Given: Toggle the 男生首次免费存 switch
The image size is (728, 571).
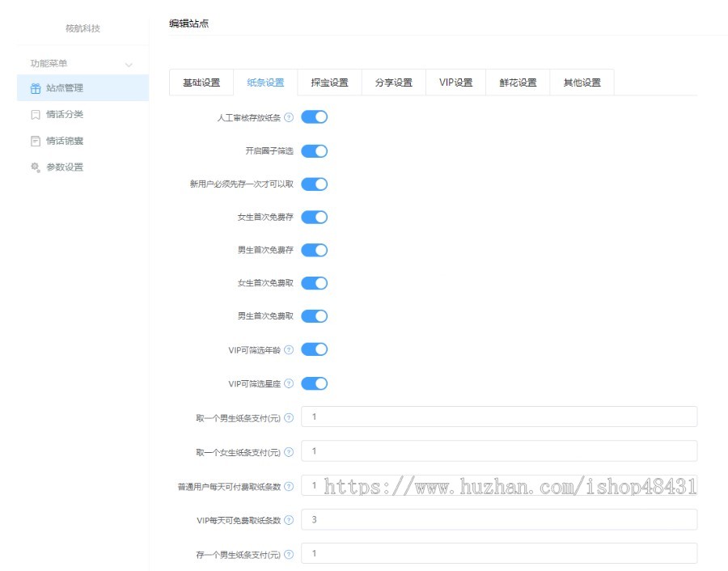Looking at the screenshot, I should pos(315,250).
